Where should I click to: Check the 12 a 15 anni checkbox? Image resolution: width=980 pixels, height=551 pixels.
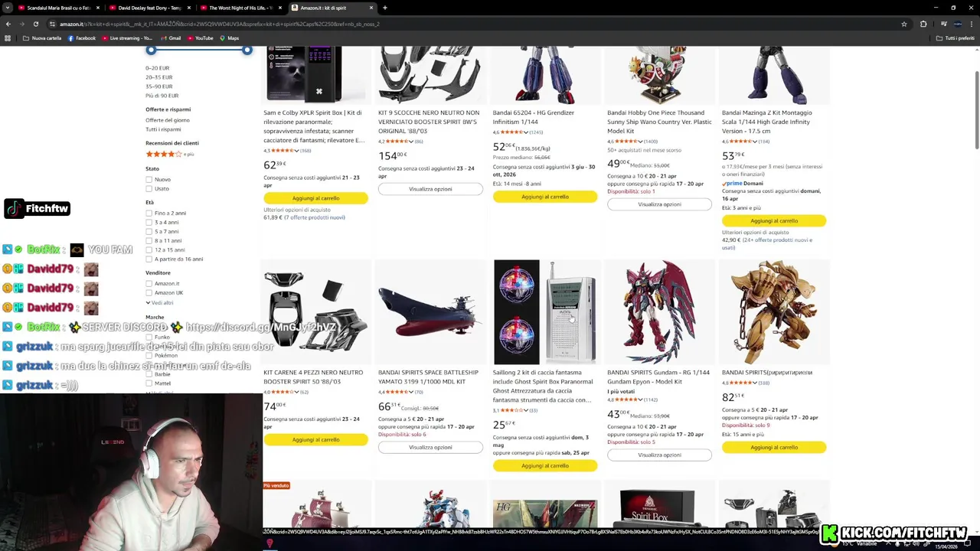point(149,249)
